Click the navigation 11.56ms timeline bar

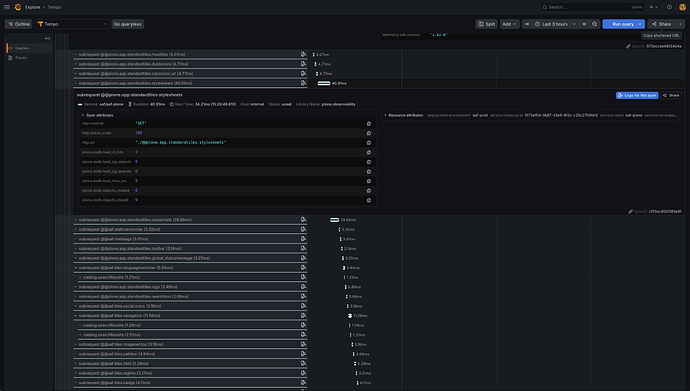point(350,316)
